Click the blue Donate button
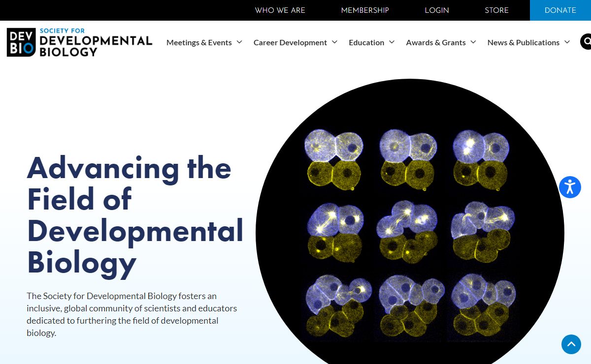The image size is (591, 364). point(560,10)
